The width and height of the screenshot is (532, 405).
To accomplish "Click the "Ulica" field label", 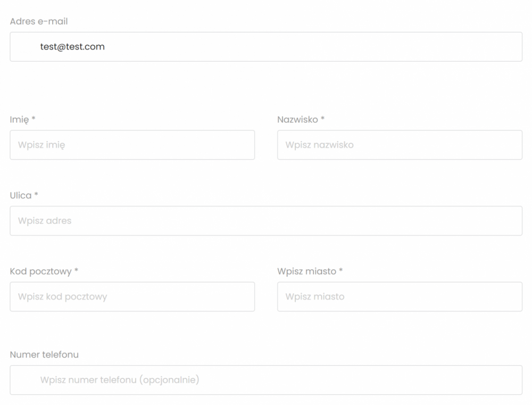I will point(21,195).
